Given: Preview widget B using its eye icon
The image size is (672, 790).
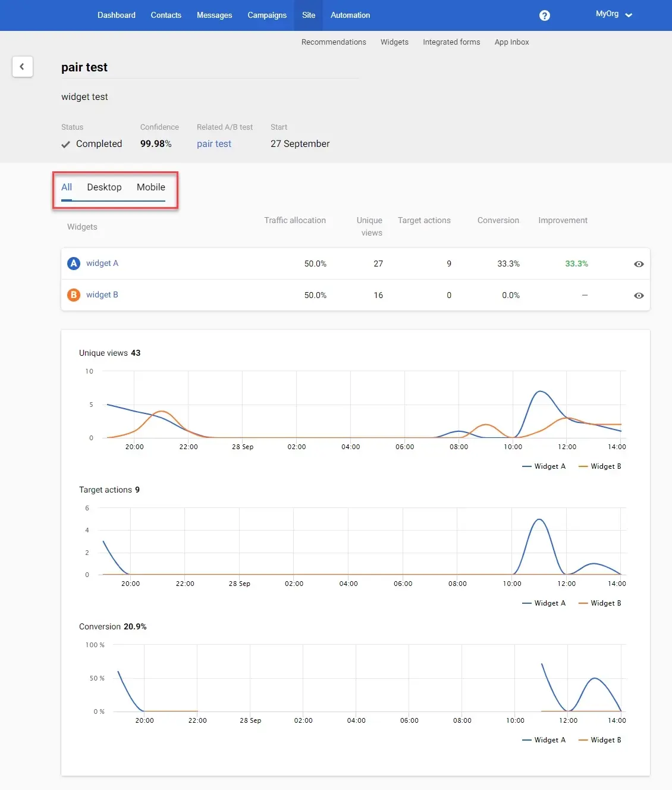Looking at the screenshot, I should pos(639,295).
